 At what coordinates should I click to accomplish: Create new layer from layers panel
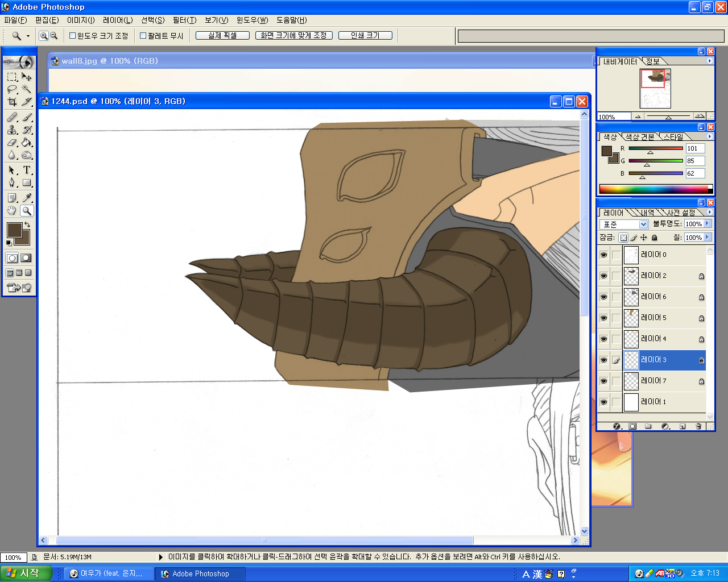(682, 426)
